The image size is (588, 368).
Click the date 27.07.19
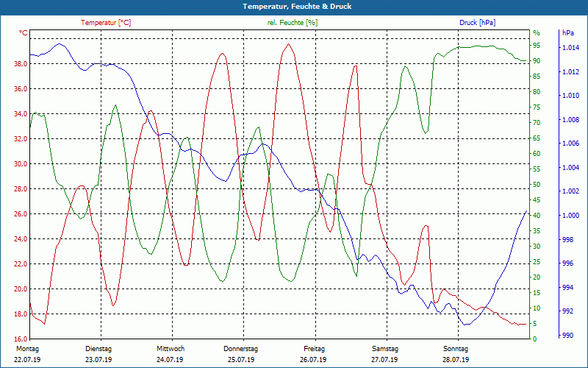[384, 360]
